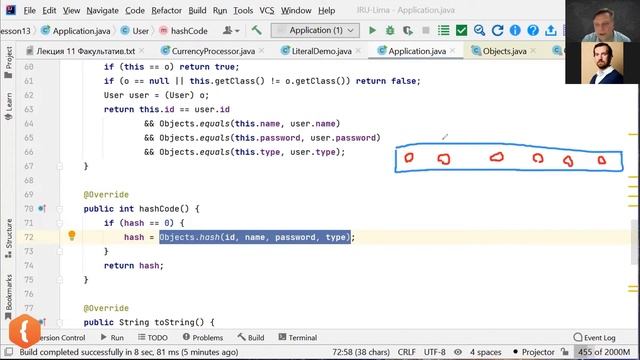Viewport: 640px width, 360px height.
Task: Click the Build hammer icon in toolbar
Action: pos(256,30)
